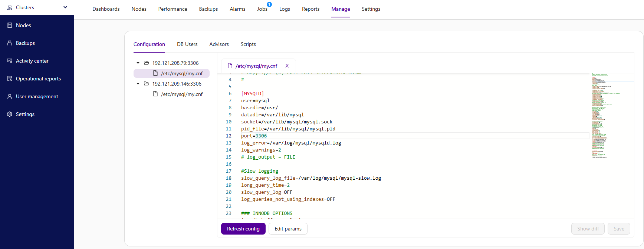This screenshot has height=249, width=644.
Task: Close the /etc/mysql/my.cnf editor tab
Action: pos(287,66)
